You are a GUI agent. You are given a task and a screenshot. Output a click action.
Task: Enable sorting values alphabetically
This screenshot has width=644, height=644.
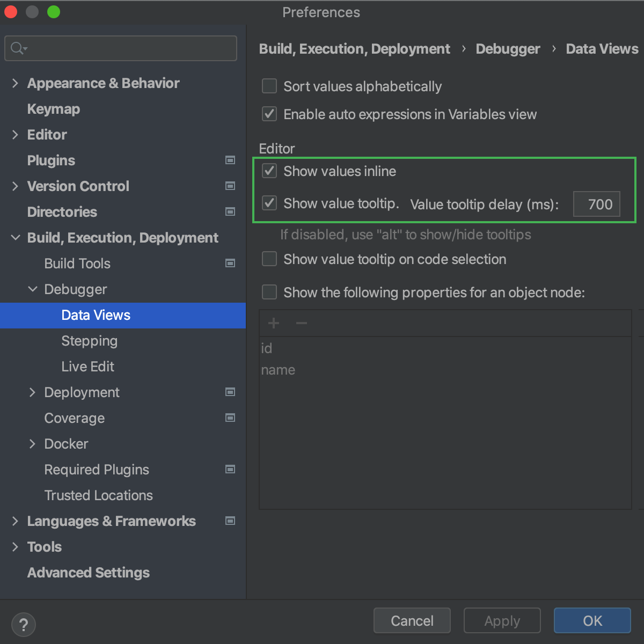click(x=269, y=86)
